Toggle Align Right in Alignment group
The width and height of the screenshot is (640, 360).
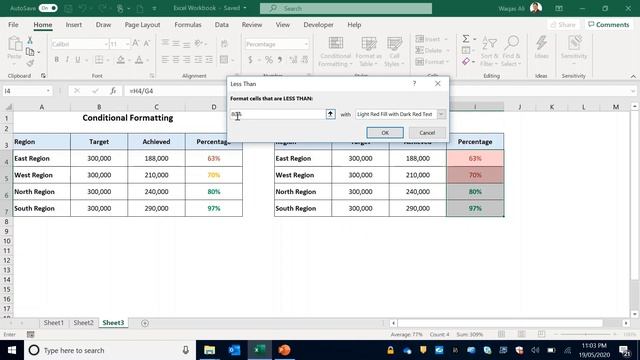(x=187, y=60)
